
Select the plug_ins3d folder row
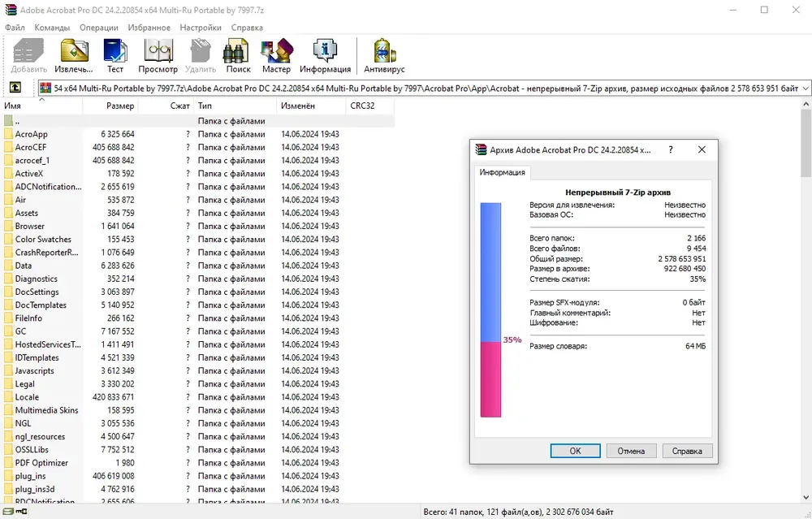[197, 490]
